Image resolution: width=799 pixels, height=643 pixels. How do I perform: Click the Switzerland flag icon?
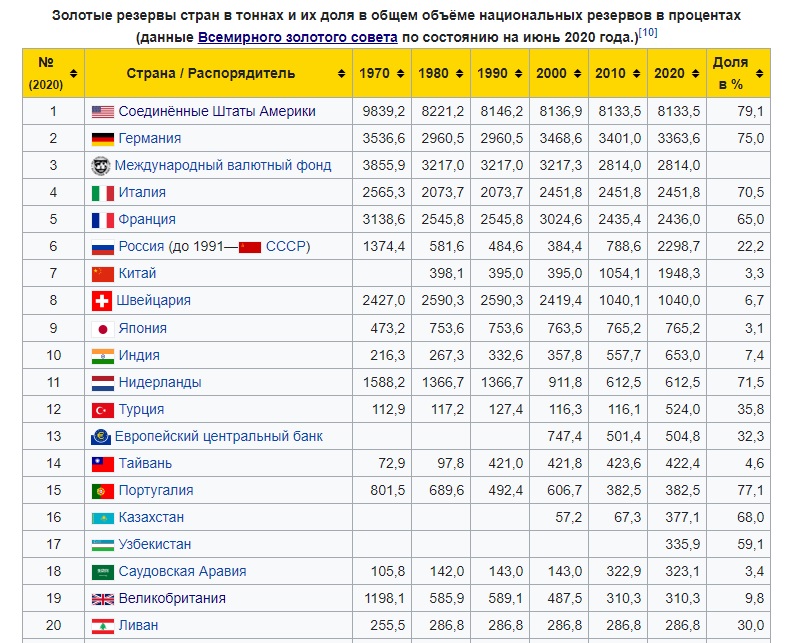101,301
